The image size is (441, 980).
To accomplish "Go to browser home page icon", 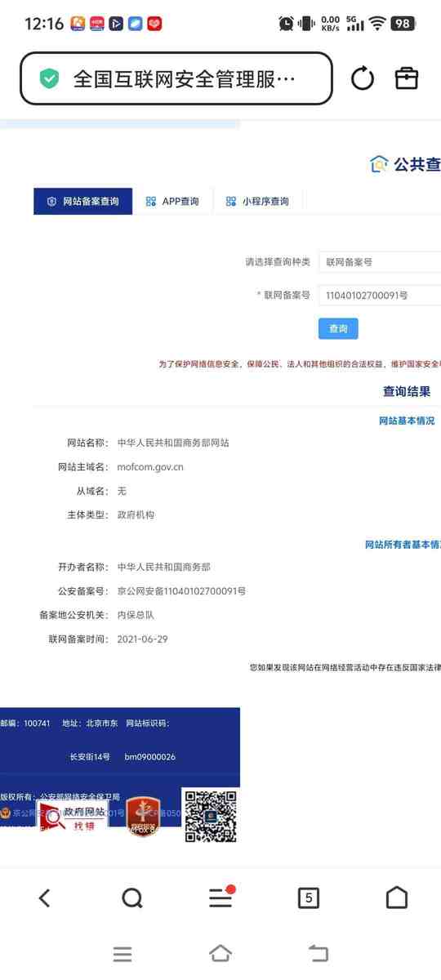I will pyautogui.click(x=396, y=898).
